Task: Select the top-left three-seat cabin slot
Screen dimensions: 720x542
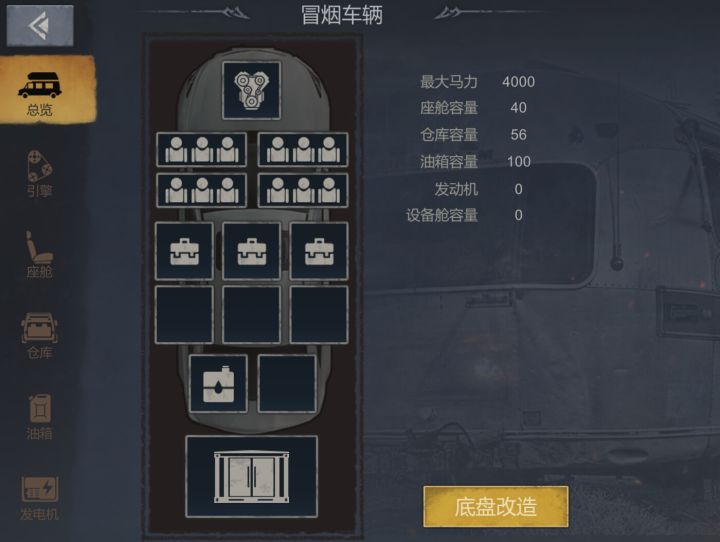Action: (x=202, y=150)
